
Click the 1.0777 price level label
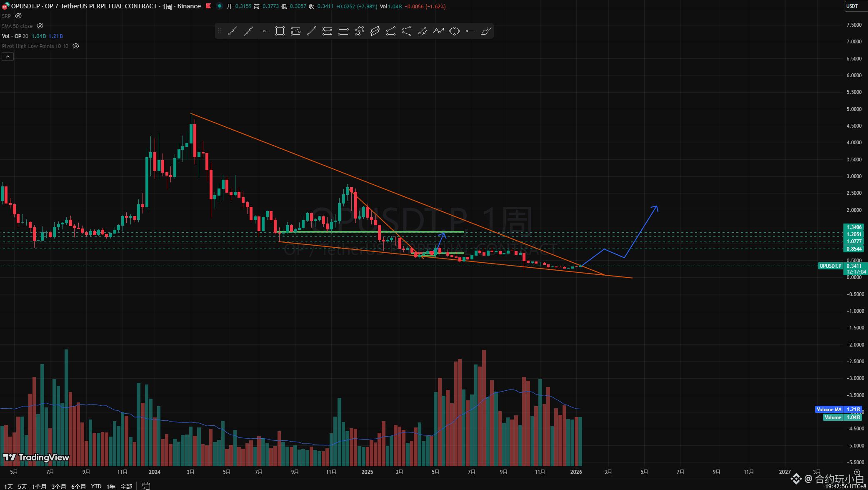(x=854, y=241)
